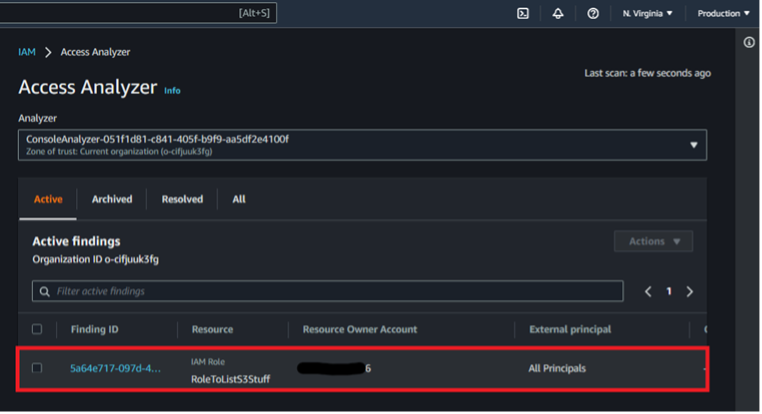Open the notifications bell icon
762x414 pixels.
pyautogui.click(x=558, y=13)
